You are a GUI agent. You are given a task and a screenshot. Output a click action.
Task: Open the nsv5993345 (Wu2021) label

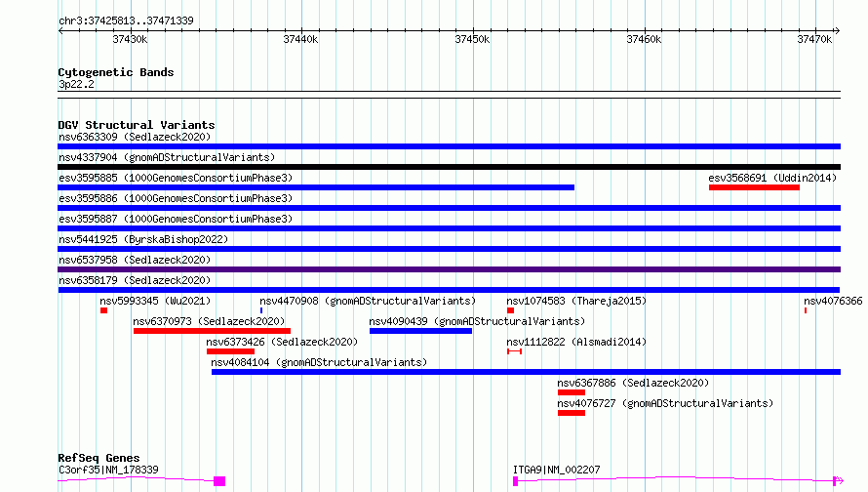(x=155, y=301)
